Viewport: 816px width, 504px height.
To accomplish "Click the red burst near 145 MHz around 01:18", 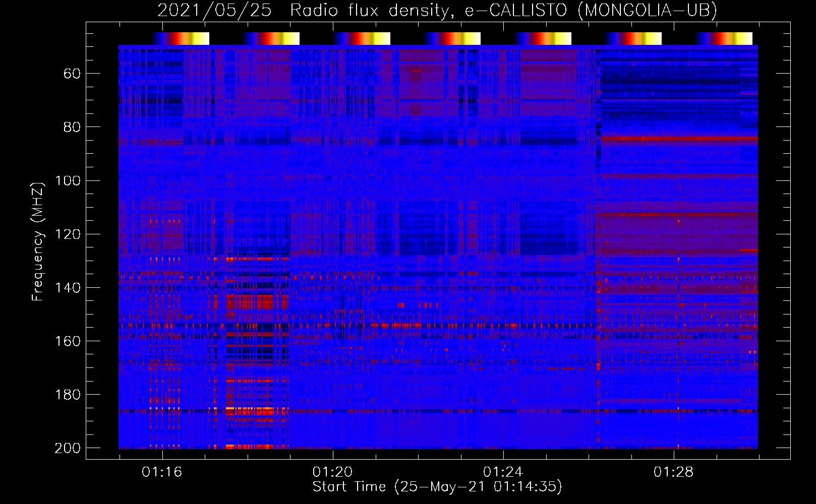I will click(257, 302).
